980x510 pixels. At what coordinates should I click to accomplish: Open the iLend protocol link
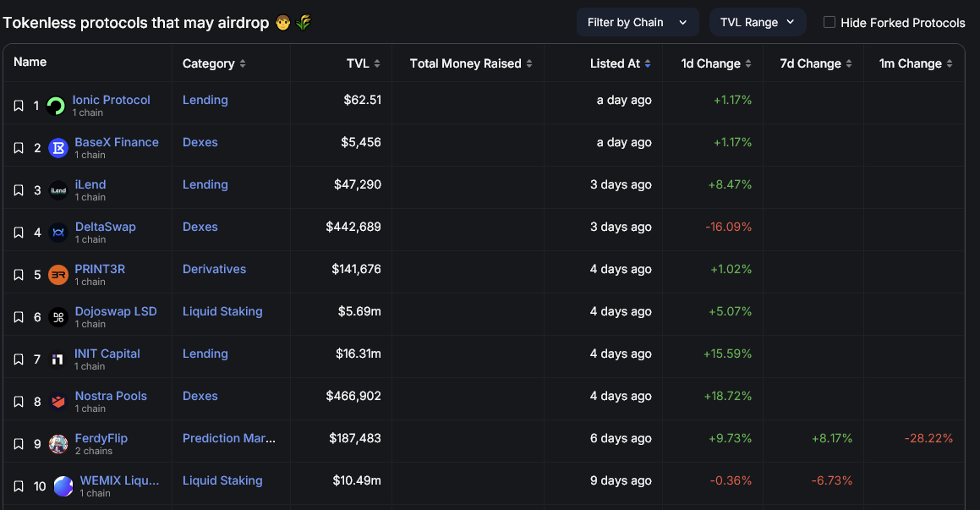point(90,185)
